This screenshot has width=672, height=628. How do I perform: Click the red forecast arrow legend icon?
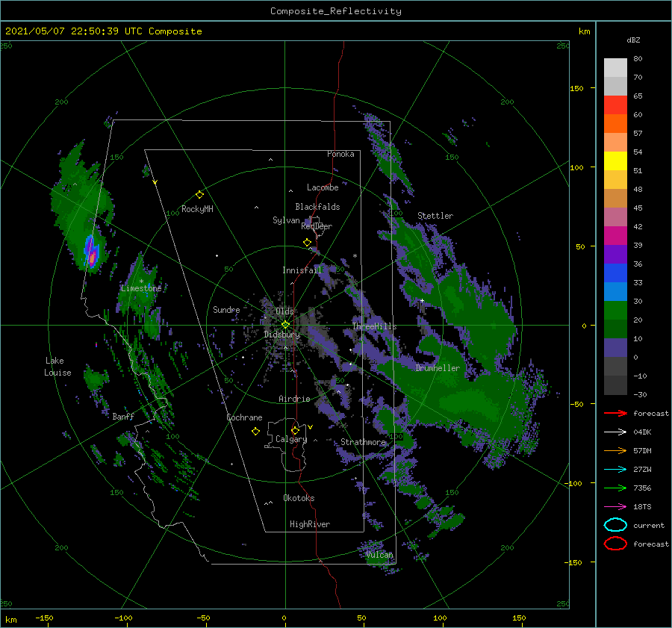tap(615, 413)
